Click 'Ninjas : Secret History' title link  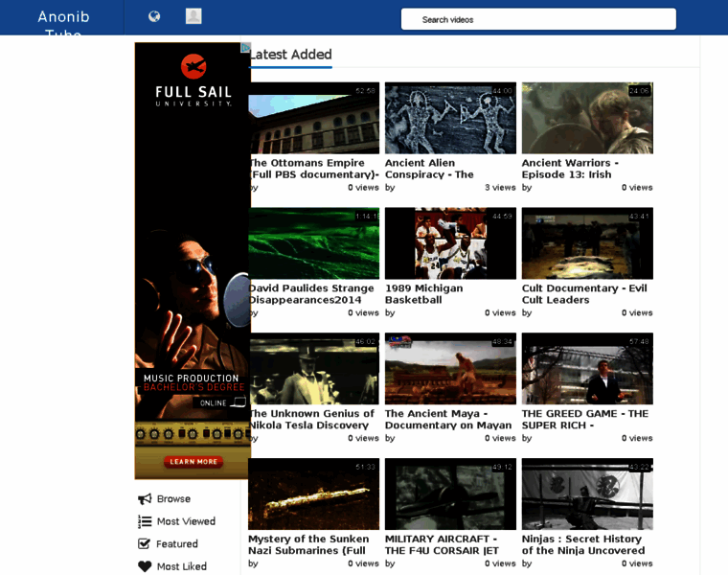tap(583, 544)
